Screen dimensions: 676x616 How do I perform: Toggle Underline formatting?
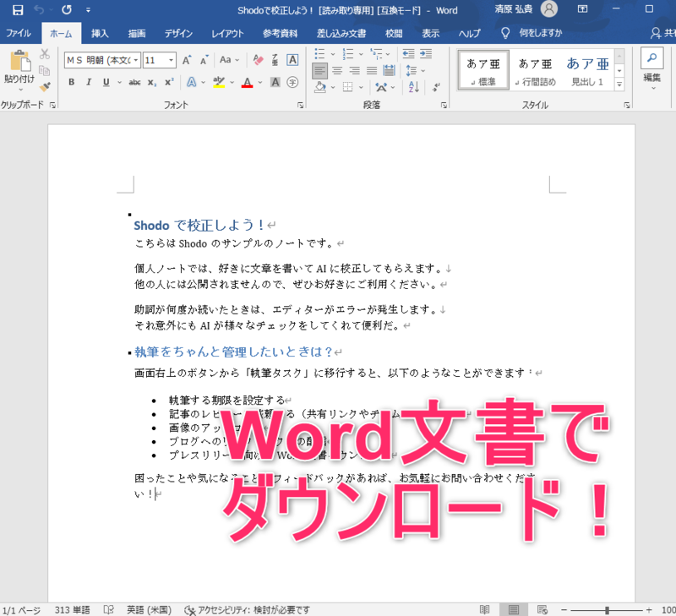click(x=106, y=82)
